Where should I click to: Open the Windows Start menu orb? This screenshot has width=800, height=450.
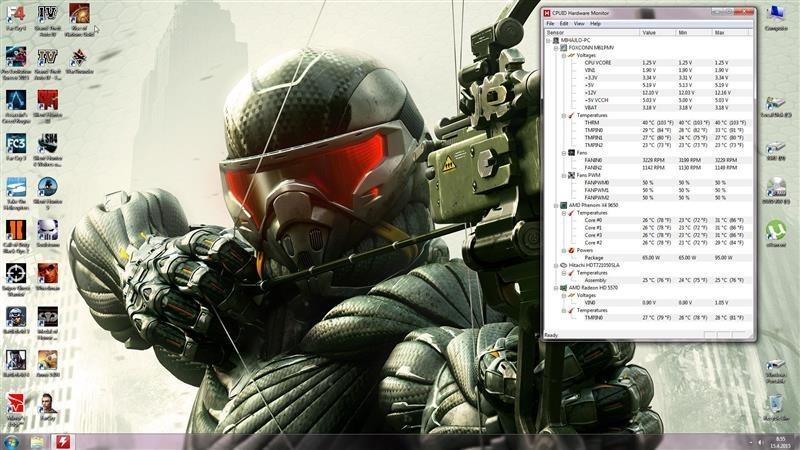pos(10,441)
